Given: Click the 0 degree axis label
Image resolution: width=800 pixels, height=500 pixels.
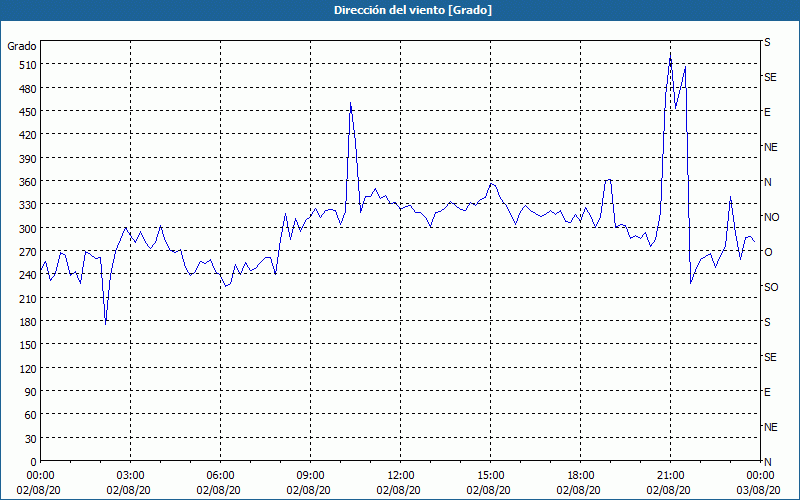Looking at the screenshot, I should click(34, 462).
